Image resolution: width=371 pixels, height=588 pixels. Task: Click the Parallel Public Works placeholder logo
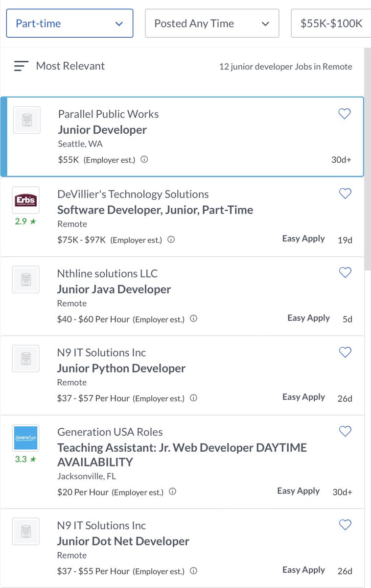pos(27,120)
